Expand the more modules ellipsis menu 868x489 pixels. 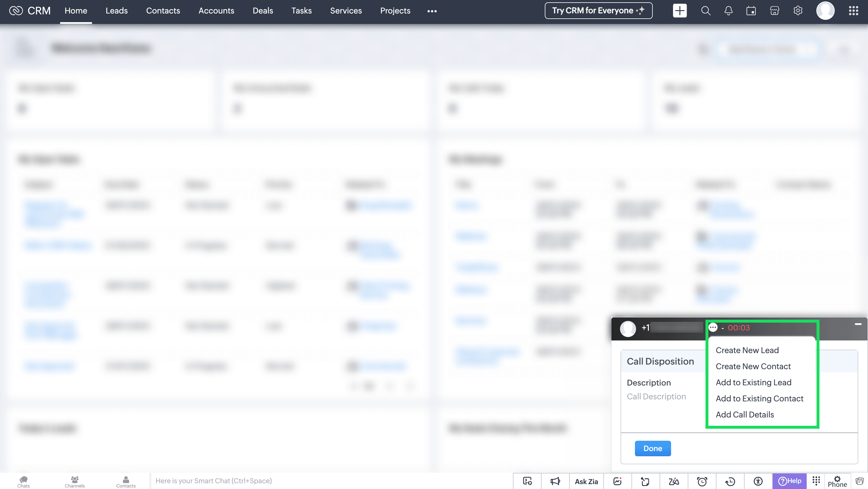click(432, 11)
